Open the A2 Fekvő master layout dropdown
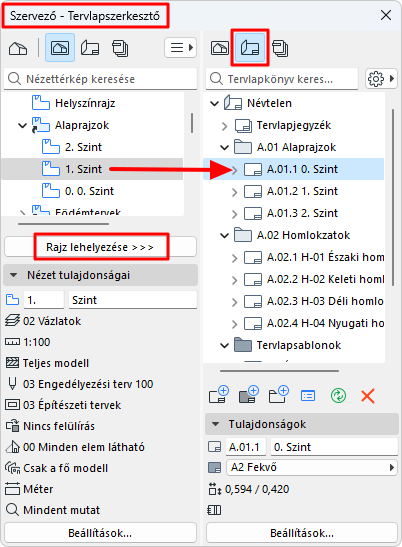This screenshot has height=547, width=402. coord(312,467)
